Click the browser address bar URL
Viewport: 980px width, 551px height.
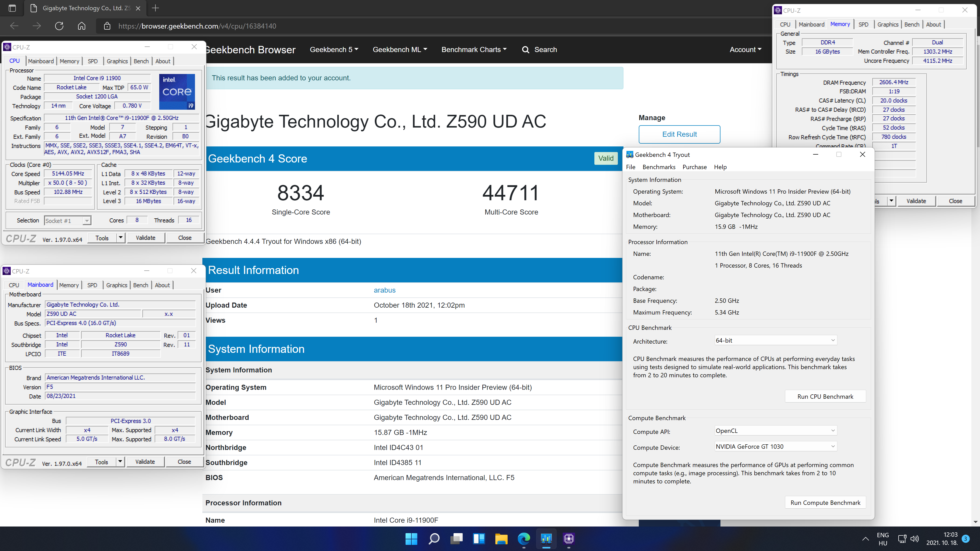[x=197, y=26]
